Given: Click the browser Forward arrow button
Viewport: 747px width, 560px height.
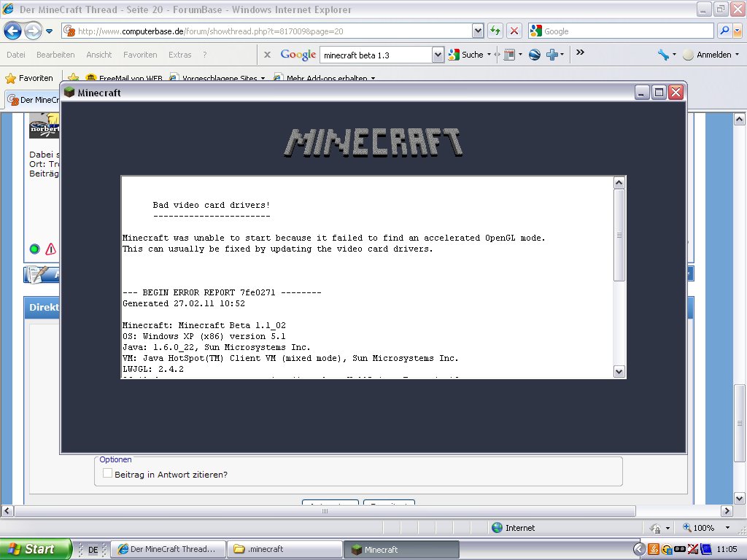Looking at the screenshot, I should tap(33, 31).
